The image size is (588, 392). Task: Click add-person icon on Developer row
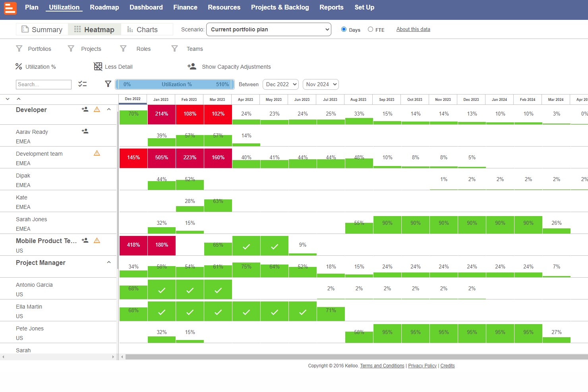(x=85, y=109)
